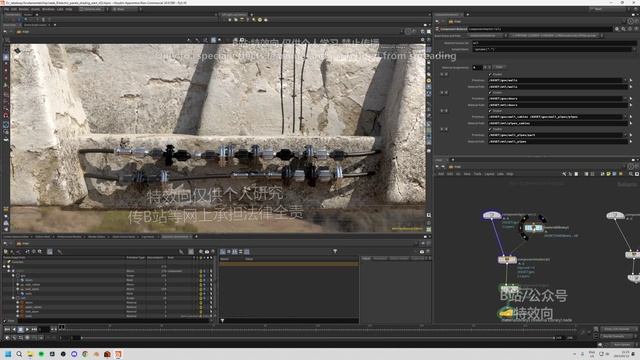Open the network editor Tools menu
Viewport: 640px width, 360px height.
(x=477, y=174)
